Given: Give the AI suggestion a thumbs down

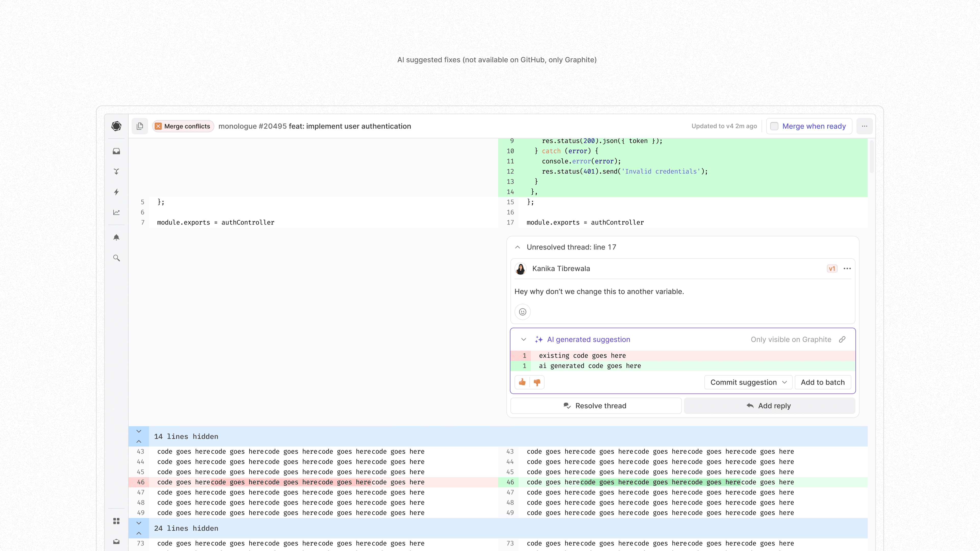Looking at the screenshot, I should coord(537,382).
